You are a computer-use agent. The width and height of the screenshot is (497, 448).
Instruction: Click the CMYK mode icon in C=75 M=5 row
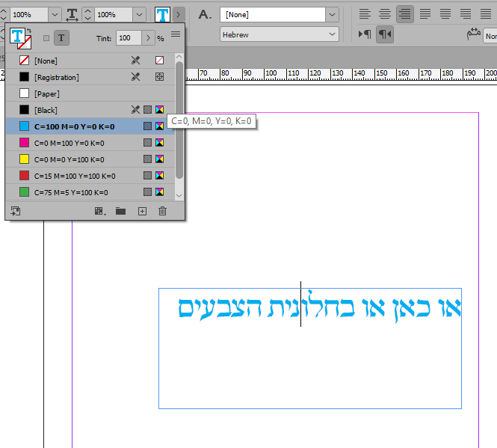(x=159, y=192)
